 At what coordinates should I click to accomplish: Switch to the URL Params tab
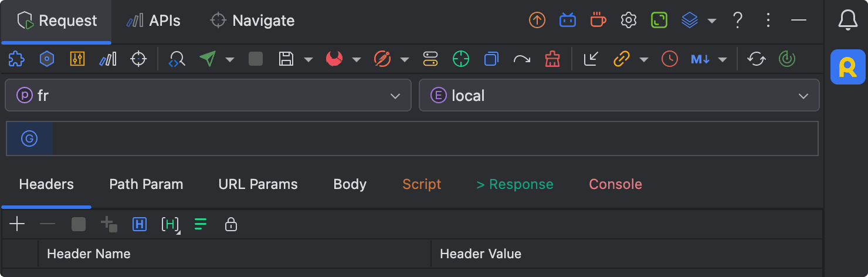click(x=258, y=184)
